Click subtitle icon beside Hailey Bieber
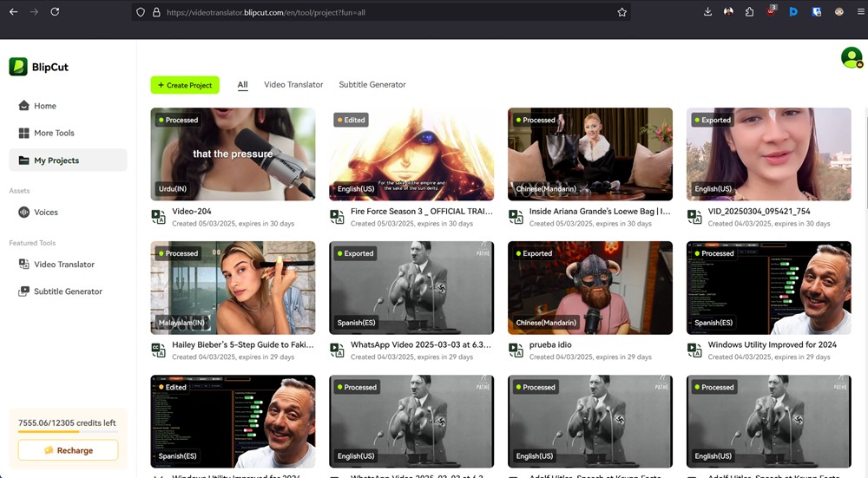The width and height of the screenshot is (868, 478). click(x=158, y=350)
